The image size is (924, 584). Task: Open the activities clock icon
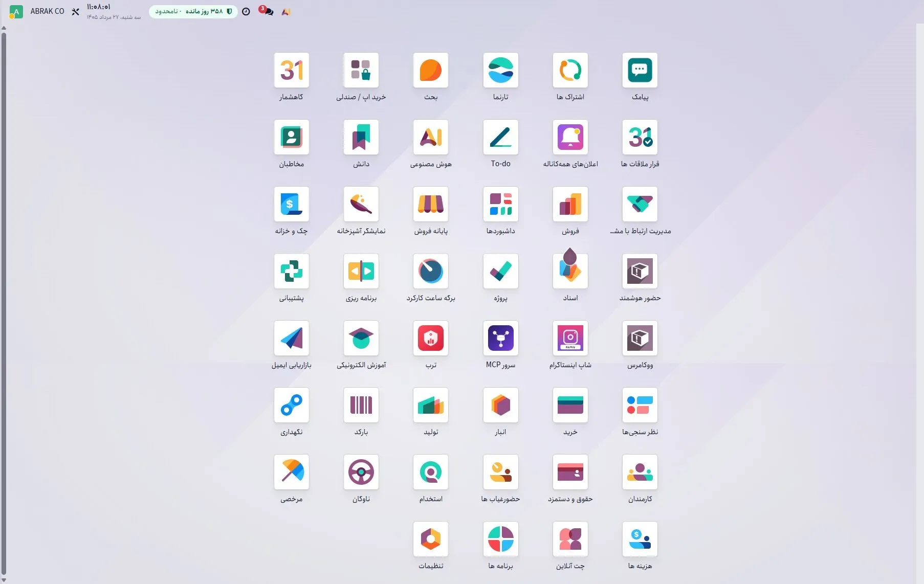[x=246, y=12]
